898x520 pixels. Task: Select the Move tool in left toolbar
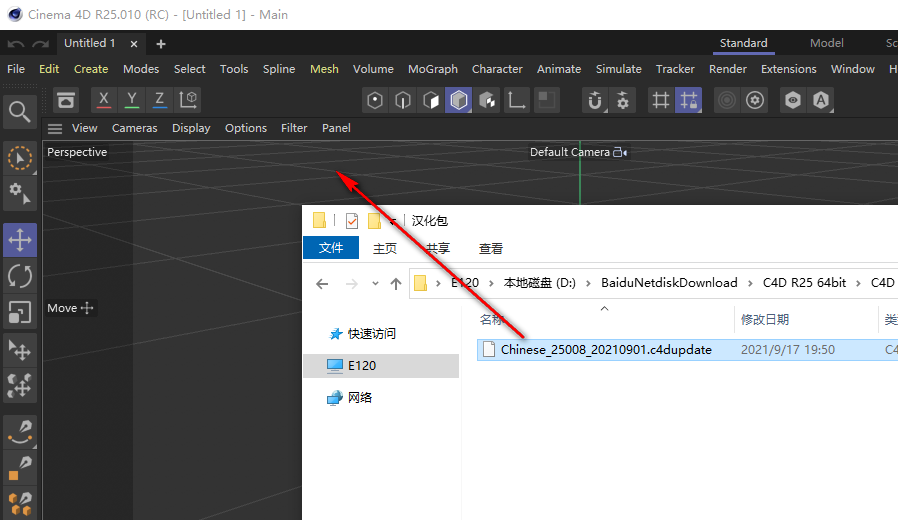[x=20, y=240]
